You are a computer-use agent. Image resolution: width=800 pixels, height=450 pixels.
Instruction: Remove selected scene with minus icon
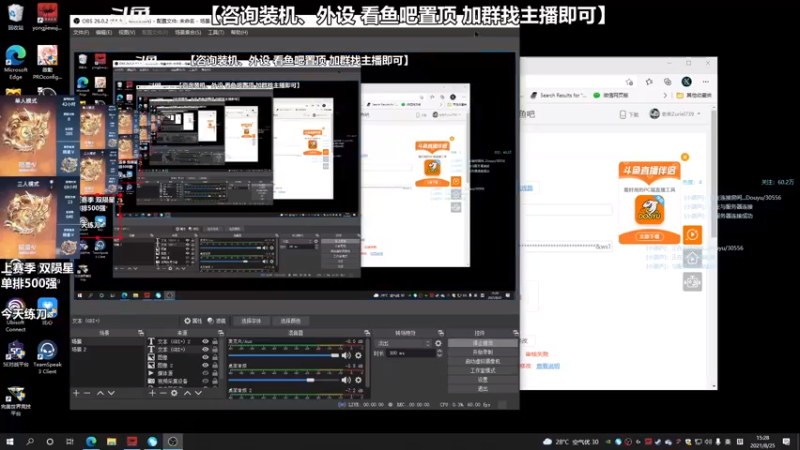[87, 393]
